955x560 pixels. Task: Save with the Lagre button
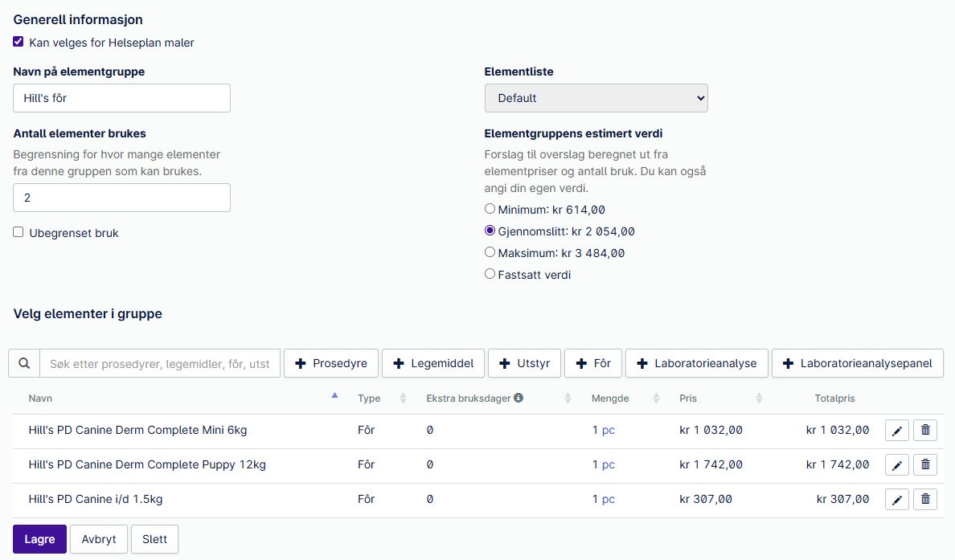click(x=39, y=539)
